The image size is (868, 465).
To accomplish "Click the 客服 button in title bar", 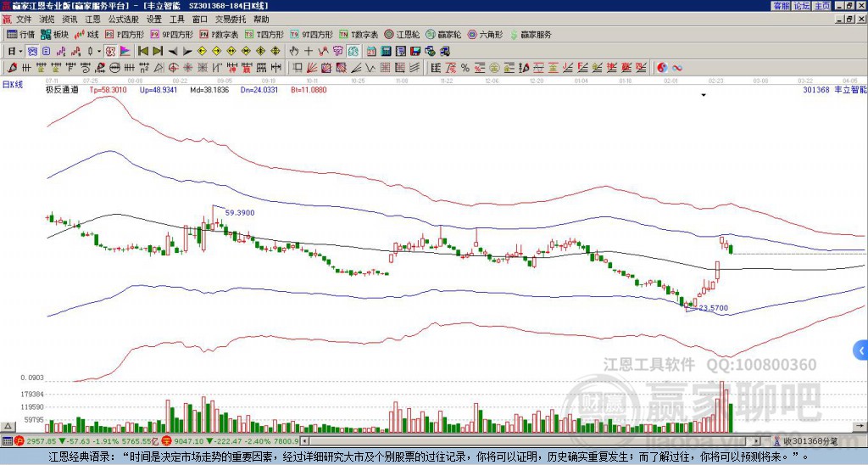I will (781, 6).
